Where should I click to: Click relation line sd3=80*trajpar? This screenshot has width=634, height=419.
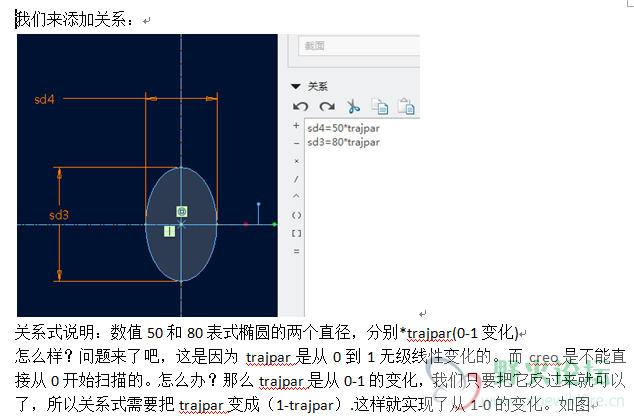click(x=343, y=142)
